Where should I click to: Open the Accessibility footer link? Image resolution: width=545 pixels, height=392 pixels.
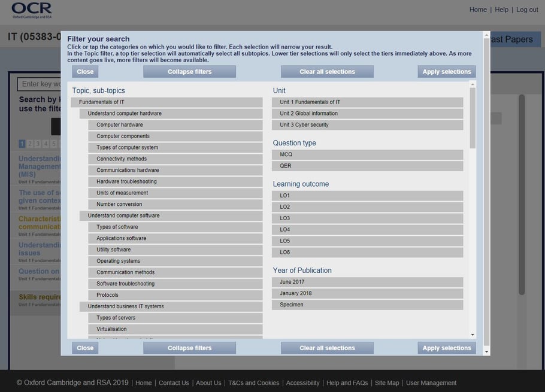click(302, 382)
